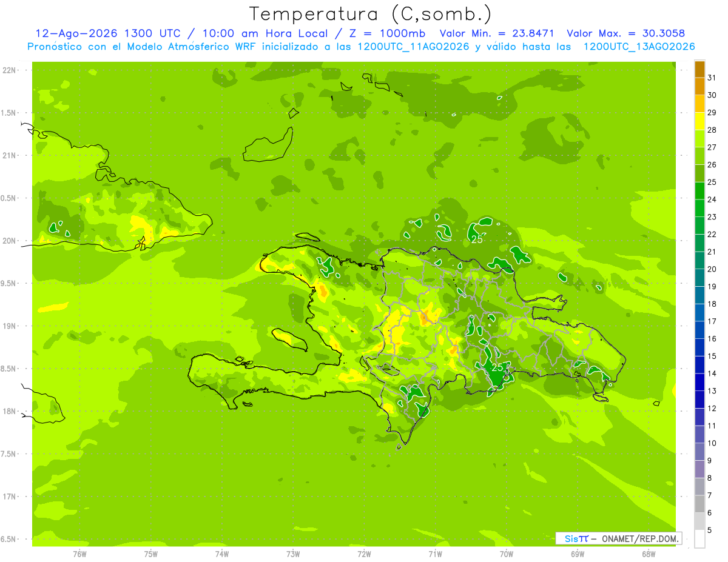Click the purple legend swatch between 8 and 9
This screenshot has height=562, width=728.
[699, 469]
